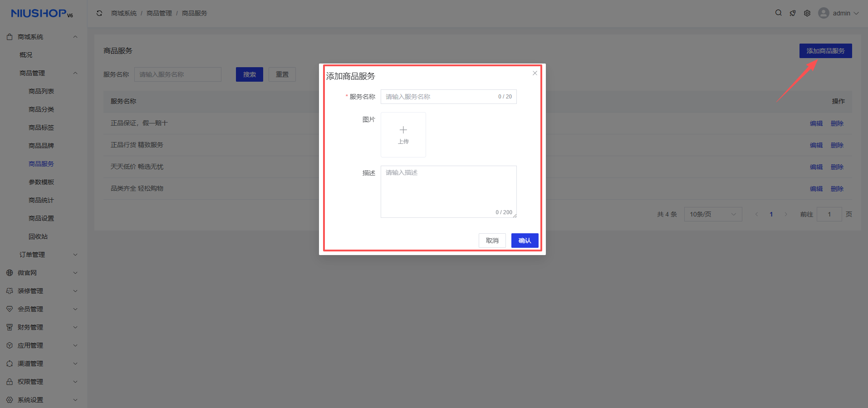868x408 pixels.
Task: Click the NIUSHOP logo
Action: 42,14
